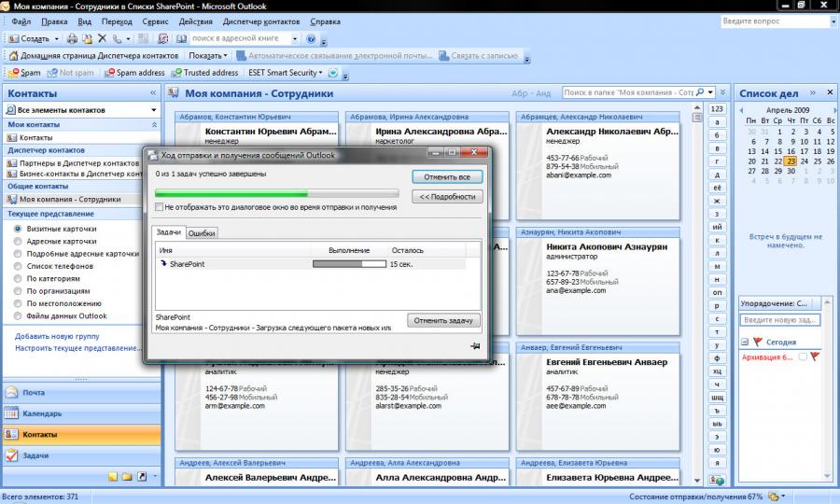The image size is (840, 504).
Task: Open Contact Manager home page (Домашняя страница)
Action: pos(93,56)
